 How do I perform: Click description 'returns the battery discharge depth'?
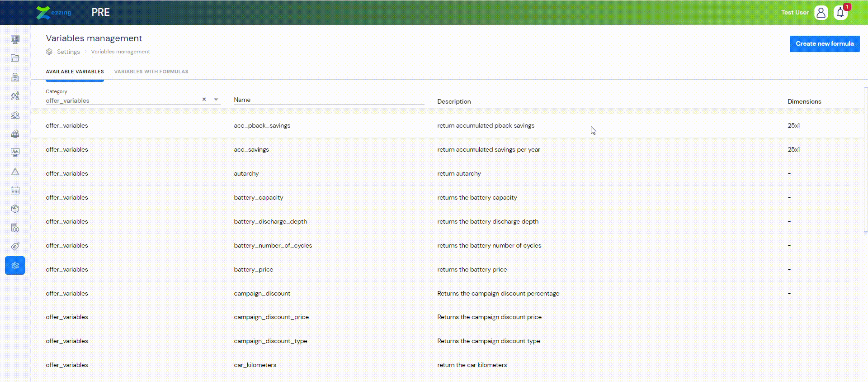(488, 221)
